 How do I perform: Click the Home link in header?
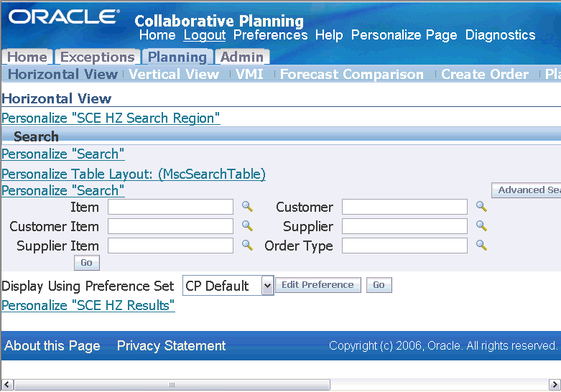coord(157,35)
